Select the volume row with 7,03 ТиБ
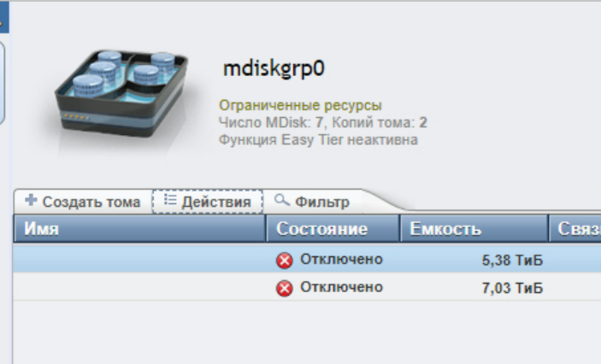 coord(307,287)
